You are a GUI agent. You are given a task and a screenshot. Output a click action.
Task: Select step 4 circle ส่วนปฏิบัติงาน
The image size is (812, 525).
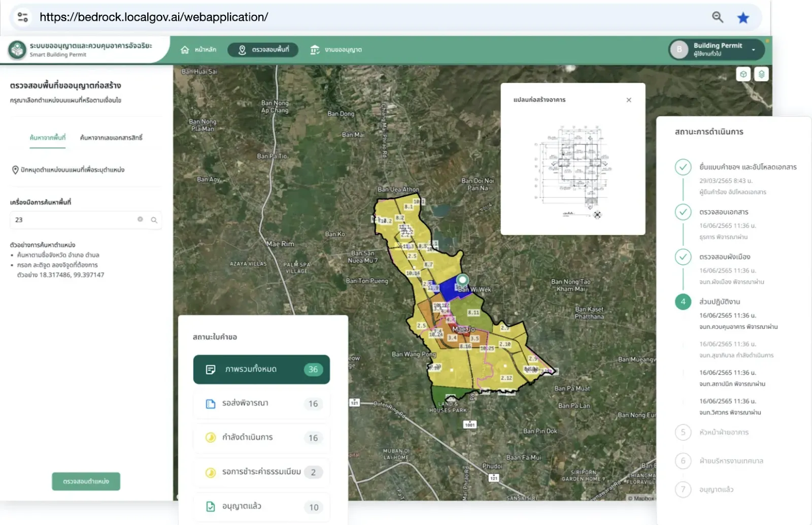683,302
